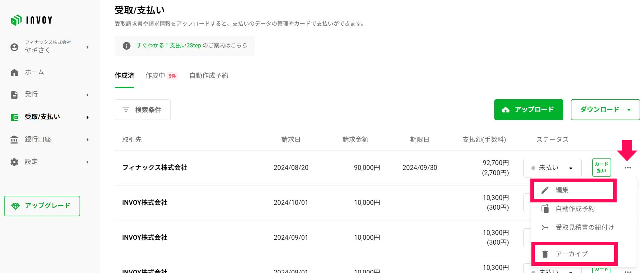Expand the 銀行口座 sidebar submenu arrow
The height and width of the screenshot is (273, 644).
tap(87, 139)
